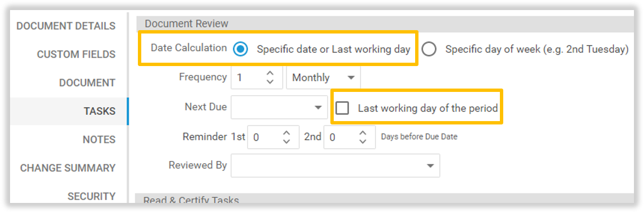Click the 1st Reminder days input field
Viewport: 644px width, 213px height.
pos(262,137)
